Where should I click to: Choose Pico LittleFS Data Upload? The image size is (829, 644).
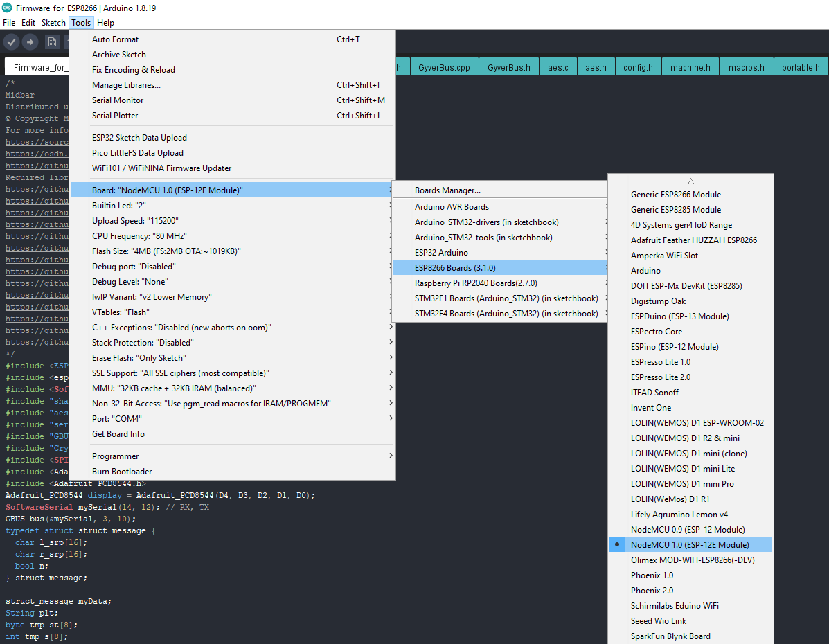(233, 153)
